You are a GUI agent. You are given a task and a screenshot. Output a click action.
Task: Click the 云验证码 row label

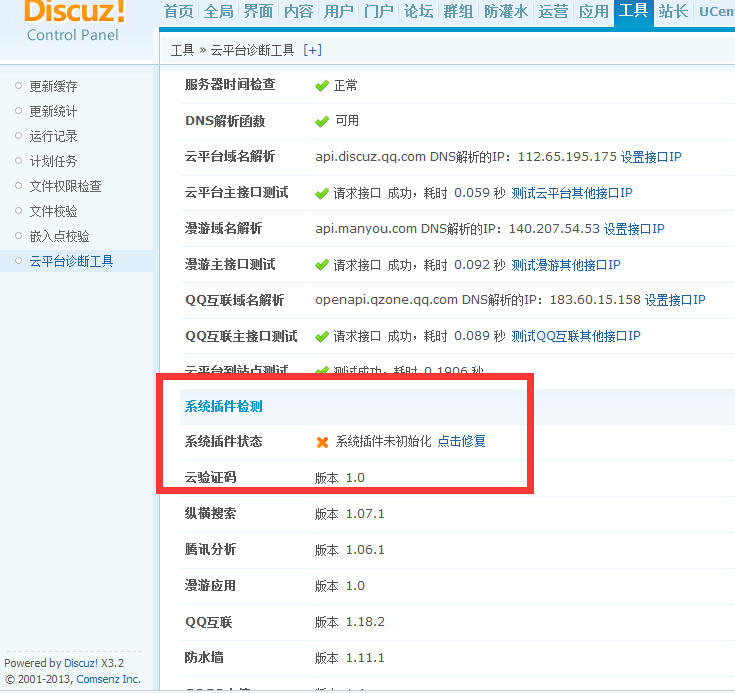click(210, 477)
